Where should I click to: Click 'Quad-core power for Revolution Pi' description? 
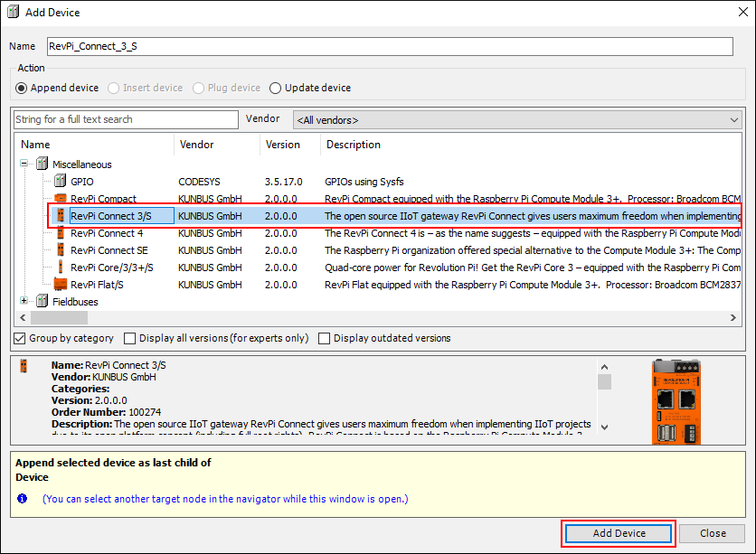click(x=533, y=268)
